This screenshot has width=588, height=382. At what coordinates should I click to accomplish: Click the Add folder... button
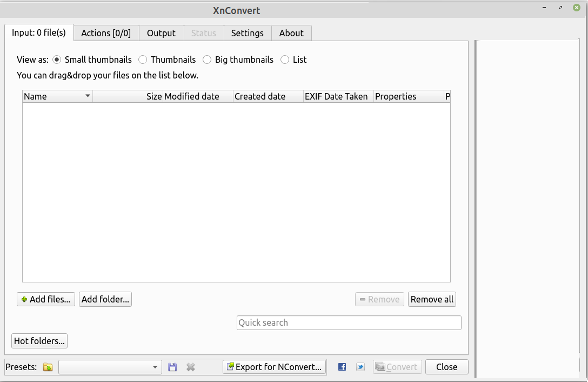pyautogui.click(x=105, y=299)
